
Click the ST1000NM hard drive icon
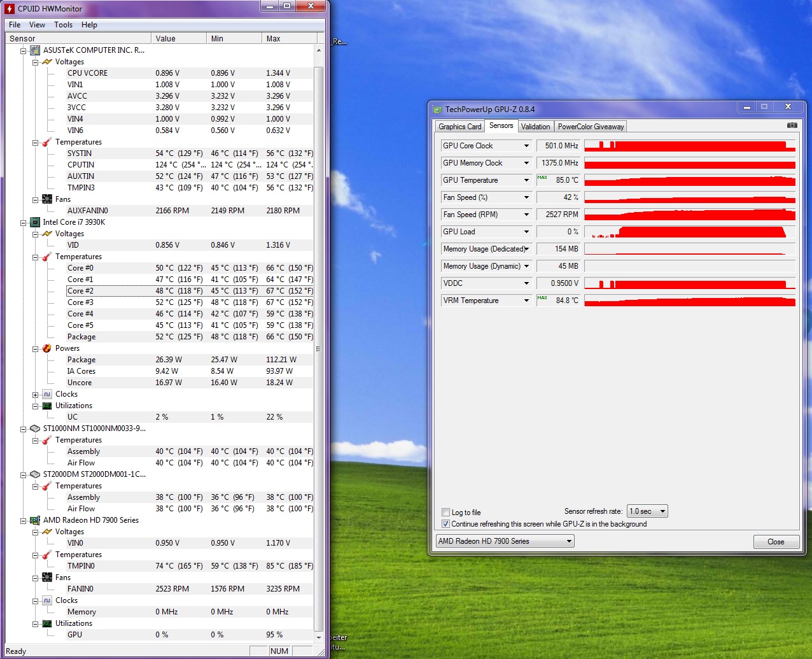pyautogui.click(x=35, y=429)
